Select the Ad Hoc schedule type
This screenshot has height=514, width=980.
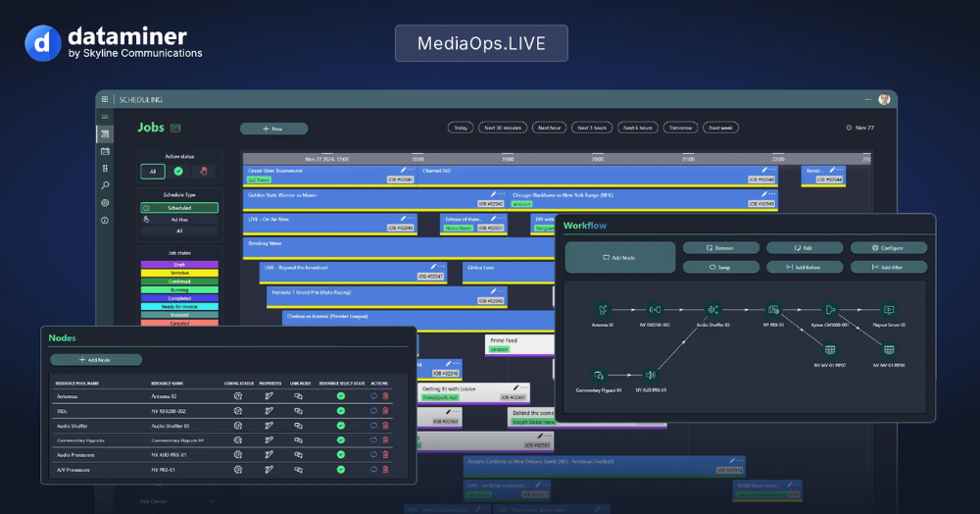pyautogui.click(x=178, y=220)
